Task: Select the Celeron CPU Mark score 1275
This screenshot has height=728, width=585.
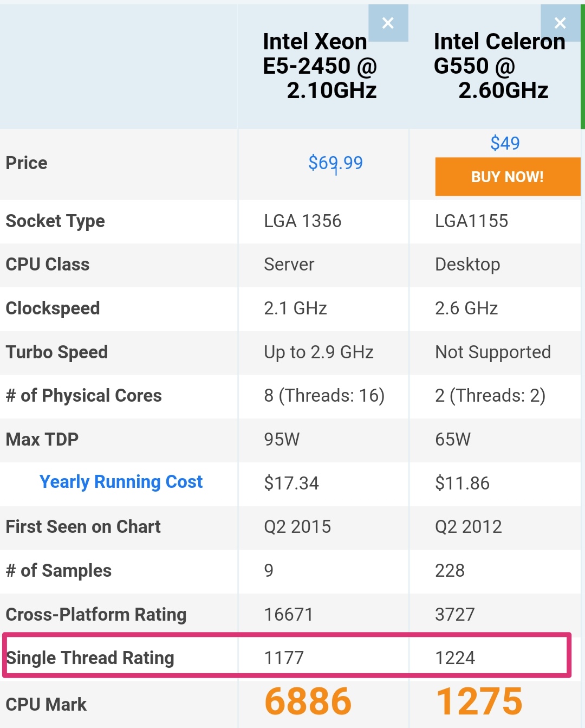Action: [x=479, y=701]
